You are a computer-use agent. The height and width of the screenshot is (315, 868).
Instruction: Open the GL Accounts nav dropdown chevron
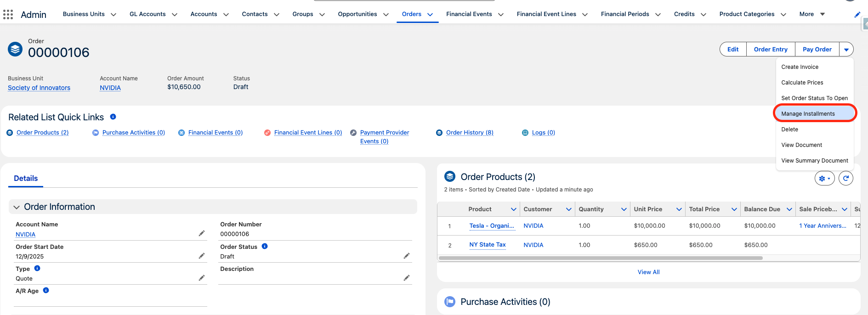(x=175, y=15)
